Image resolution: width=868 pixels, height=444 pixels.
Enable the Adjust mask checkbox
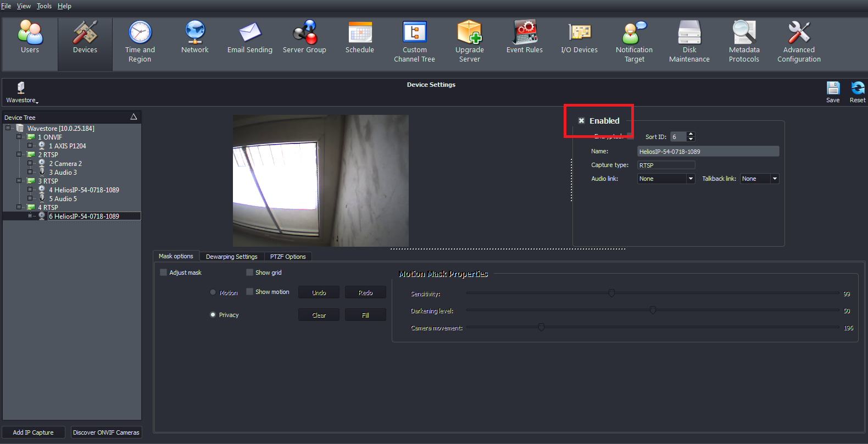coord(163,273)
